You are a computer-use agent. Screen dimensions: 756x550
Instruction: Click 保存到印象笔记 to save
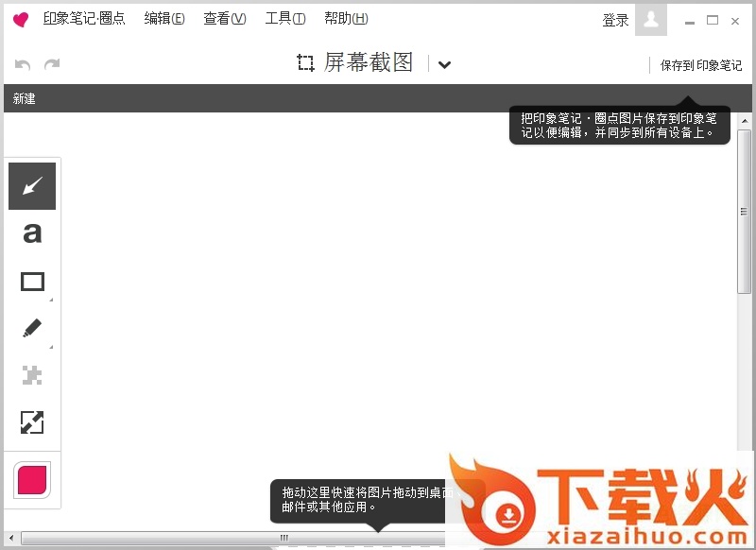tap(701, 65)
